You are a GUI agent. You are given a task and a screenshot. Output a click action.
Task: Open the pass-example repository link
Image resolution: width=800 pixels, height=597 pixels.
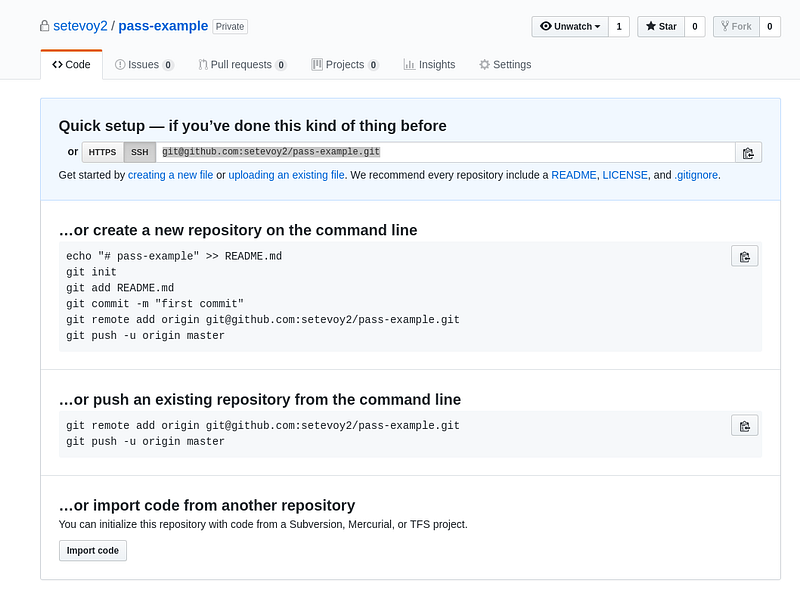coord(163,26)
